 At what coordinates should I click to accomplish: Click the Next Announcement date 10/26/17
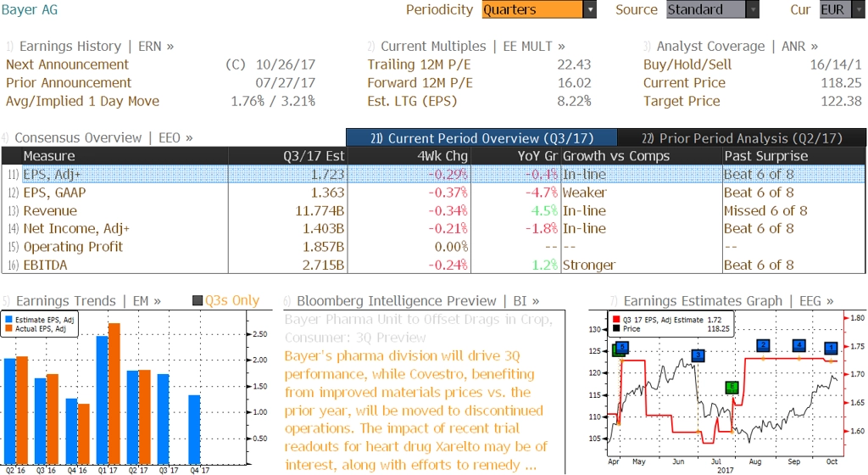285,64
